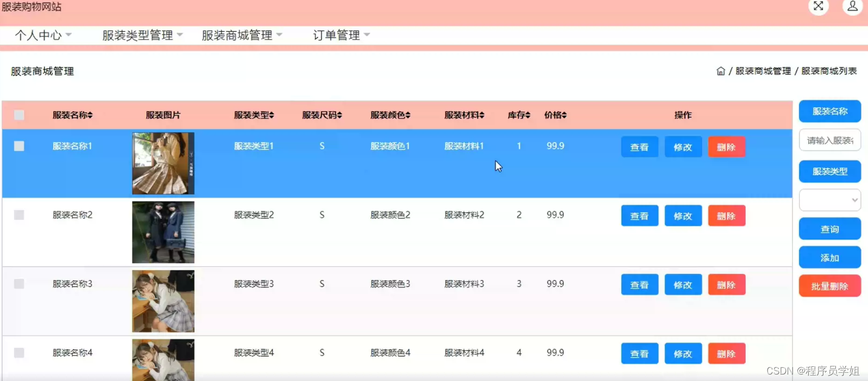Screen dimensions: 868x381
Task: Edit 服装名称1 with 修改
Action: click(x=683, y=147)
